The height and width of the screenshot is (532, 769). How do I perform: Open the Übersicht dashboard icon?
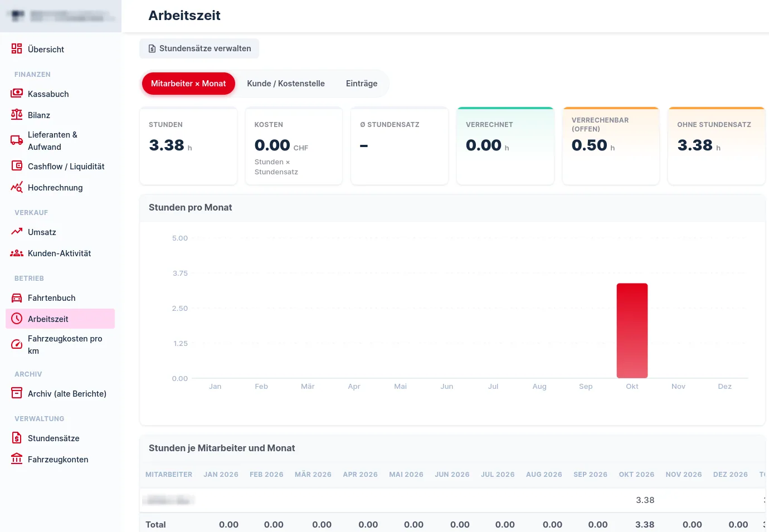(x=17, y=49)
